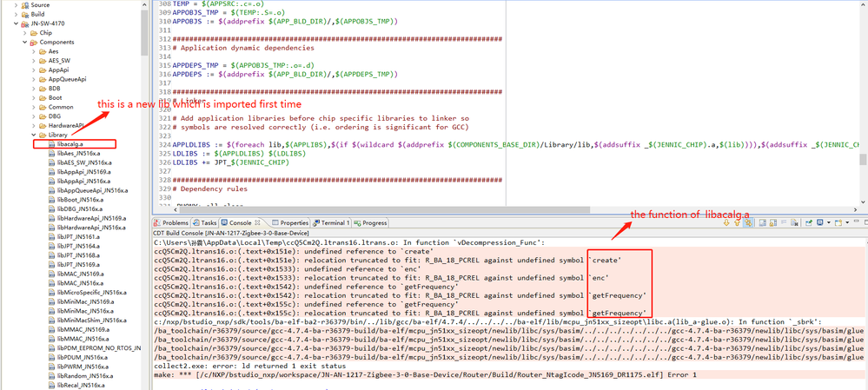Switch to the Tasks tab

pyautogui.click(x=204, y=223)
